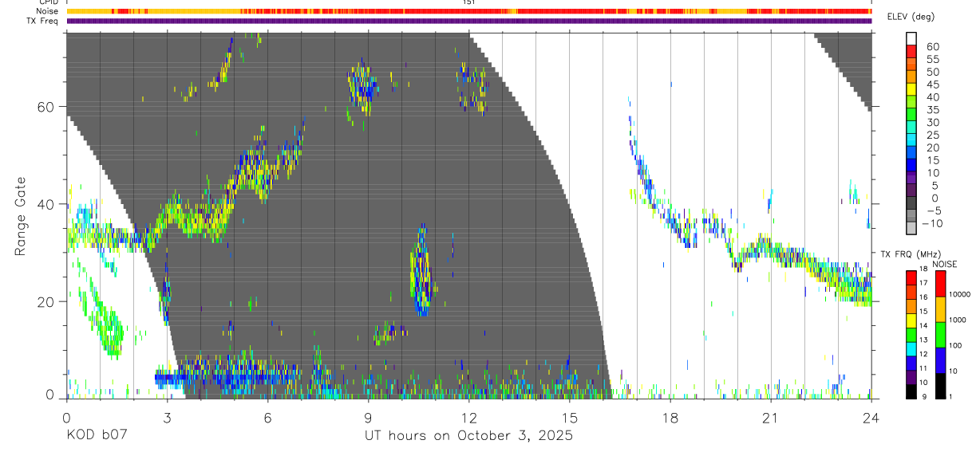980x452 pixels.
Task: Click the '151' CPID value above the plot
Action: click(x=469, y=2)
